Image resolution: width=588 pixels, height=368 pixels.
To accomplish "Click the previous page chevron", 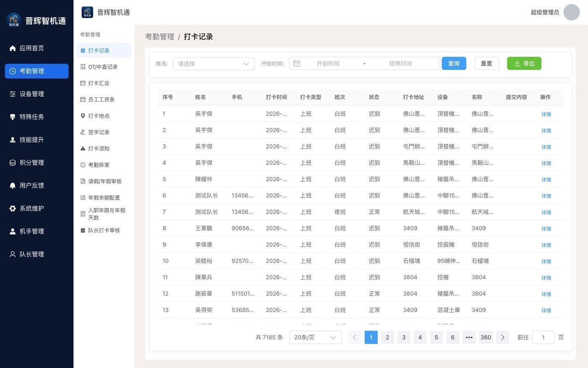I will click(x=354, y=337).
